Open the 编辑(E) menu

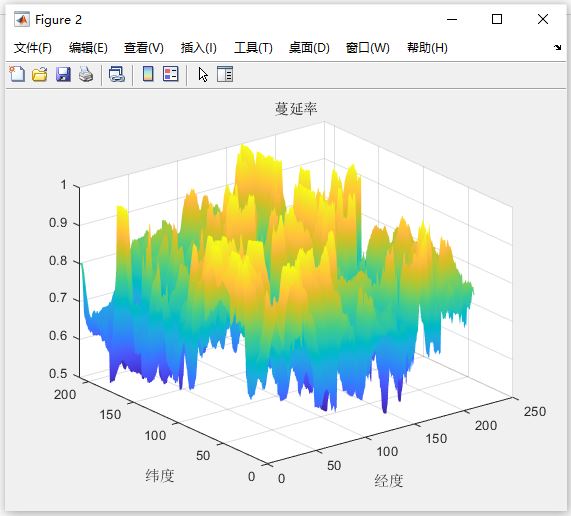click(x=88, y=48)
